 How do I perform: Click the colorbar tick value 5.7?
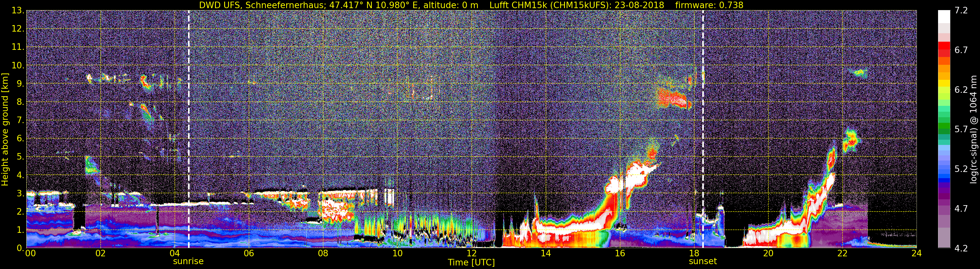(x=961, y=130)
